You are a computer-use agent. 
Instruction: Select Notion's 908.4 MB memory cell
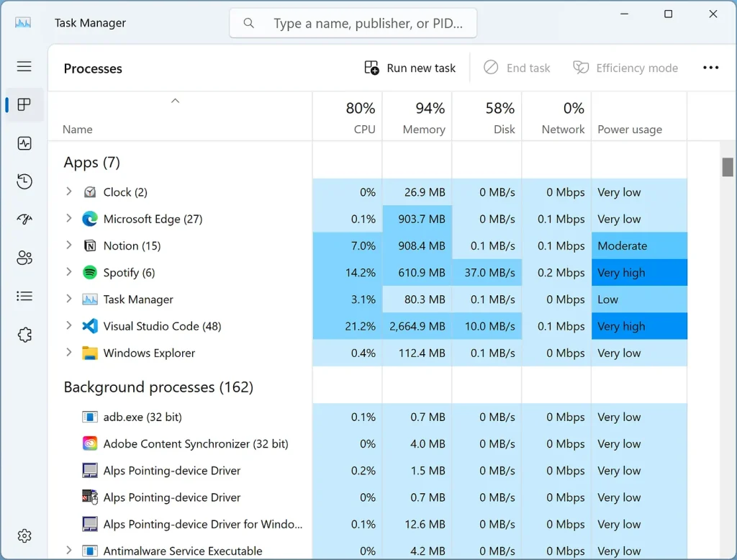click(x=417, y=245)
